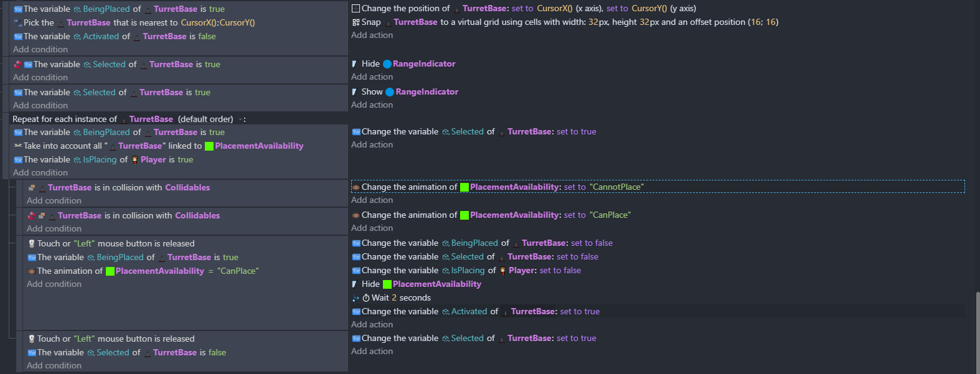The image size is (980, 374).
Task: Click the 'Take into account all' link icon
Action: 18,146
